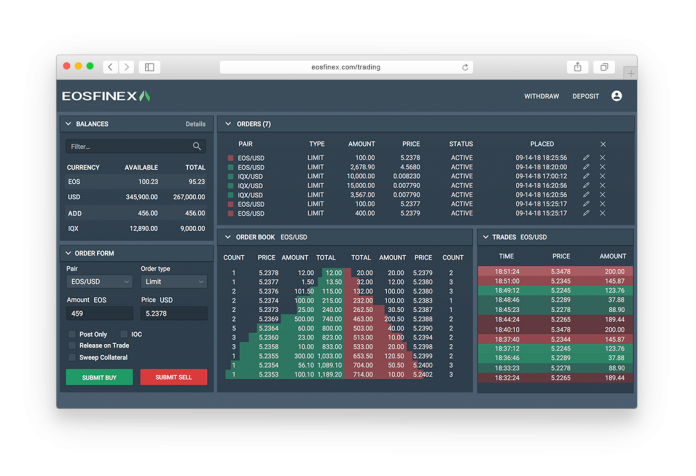Collapse the Order Book panel
The height and width of the screenshot is (476, 696).
coord(228,237)
